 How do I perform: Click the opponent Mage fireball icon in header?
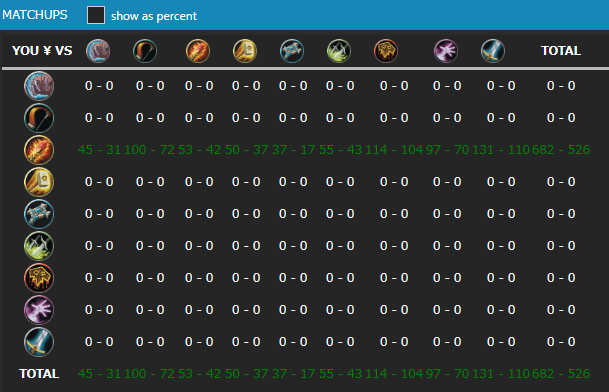(198, 51)
